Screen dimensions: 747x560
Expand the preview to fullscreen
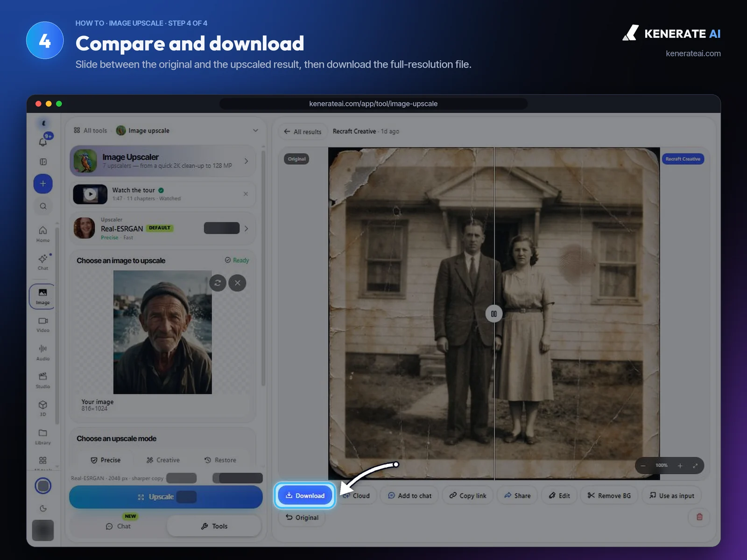695,466
